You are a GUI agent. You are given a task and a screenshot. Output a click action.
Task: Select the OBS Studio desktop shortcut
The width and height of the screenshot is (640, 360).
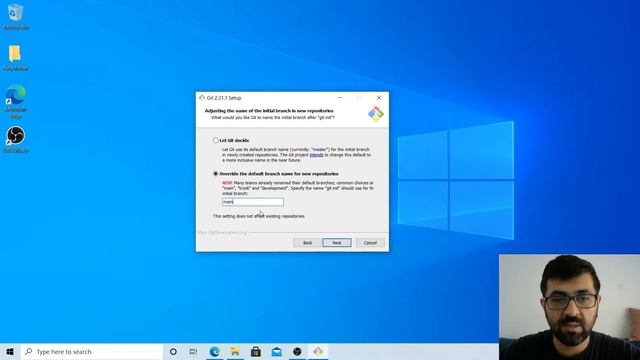[16, 139]
